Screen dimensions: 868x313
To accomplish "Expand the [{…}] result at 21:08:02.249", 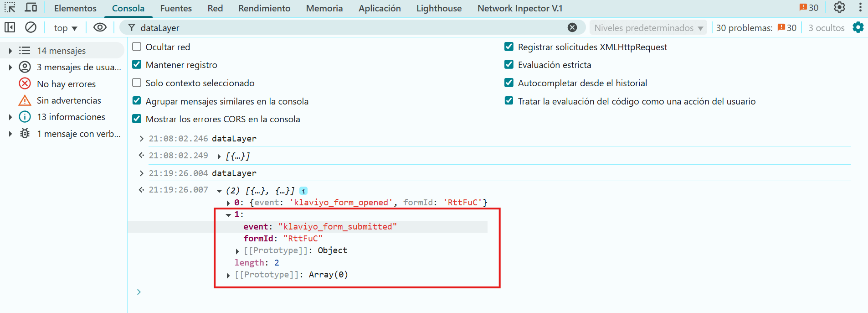I will click(x=219, y=156).
